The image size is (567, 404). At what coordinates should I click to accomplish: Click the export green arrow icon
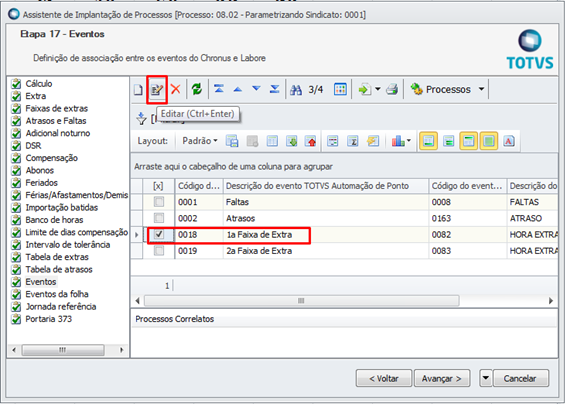click(364, 89)
